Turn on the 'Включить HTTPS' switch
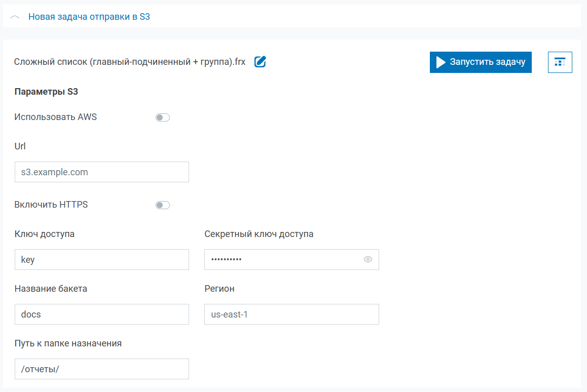 [x=162, y=205]
